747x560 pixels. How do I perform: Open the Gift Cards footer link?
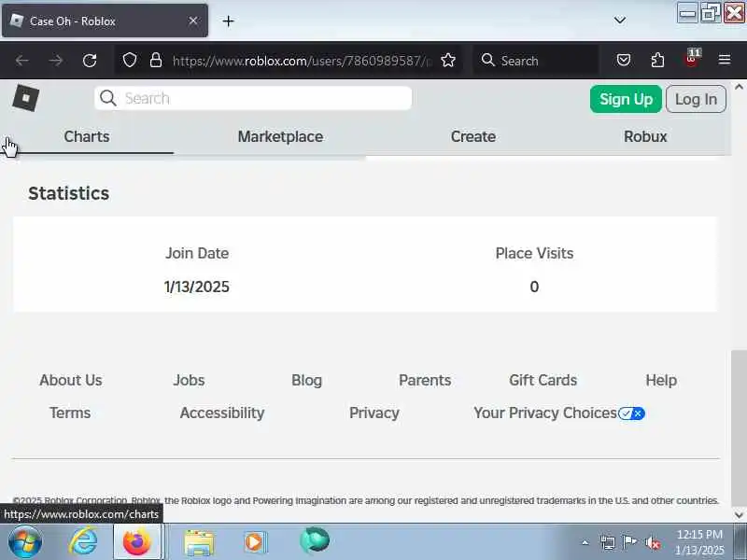[543, 380]
